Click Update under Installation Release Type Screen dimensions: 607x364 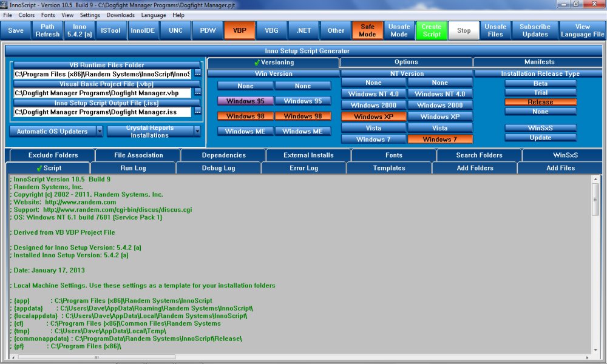coord(540,138)
